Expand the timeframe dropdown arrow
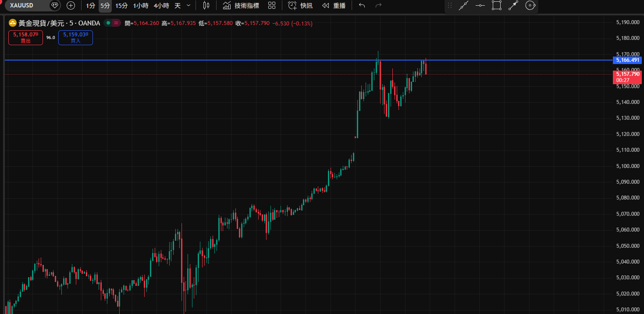This screenshot has height=314, width=644. 189,6
